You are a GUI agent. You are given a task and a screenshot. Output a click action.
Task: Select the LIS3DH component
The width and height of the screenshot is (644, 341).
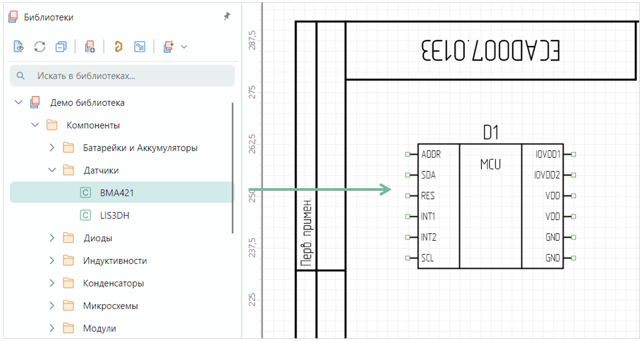point(114,215)
